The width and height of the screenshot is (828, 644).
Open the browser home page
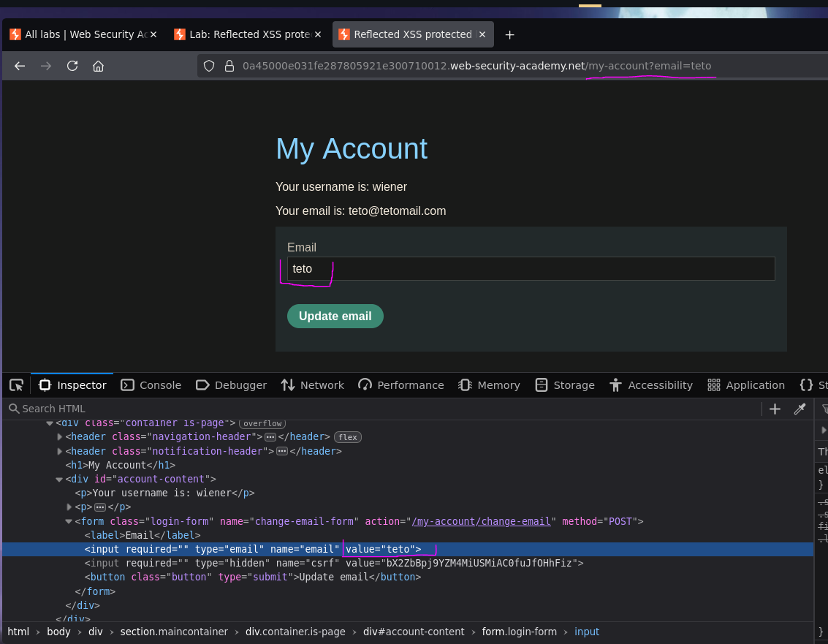coord(98,66)
